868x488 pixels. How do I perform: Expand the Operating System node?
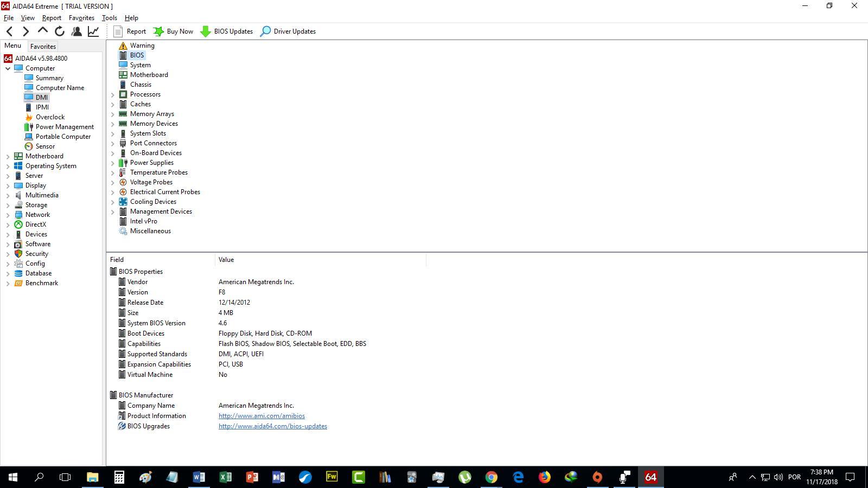(8, 166)
